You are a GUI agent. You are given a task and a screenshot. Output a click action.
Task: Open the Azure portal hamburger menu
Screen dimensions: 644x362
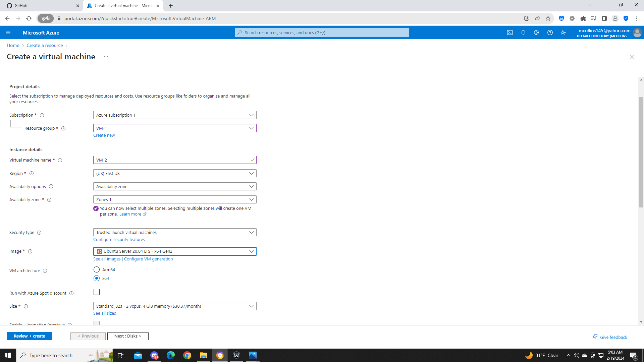click(x=8, y=33)
